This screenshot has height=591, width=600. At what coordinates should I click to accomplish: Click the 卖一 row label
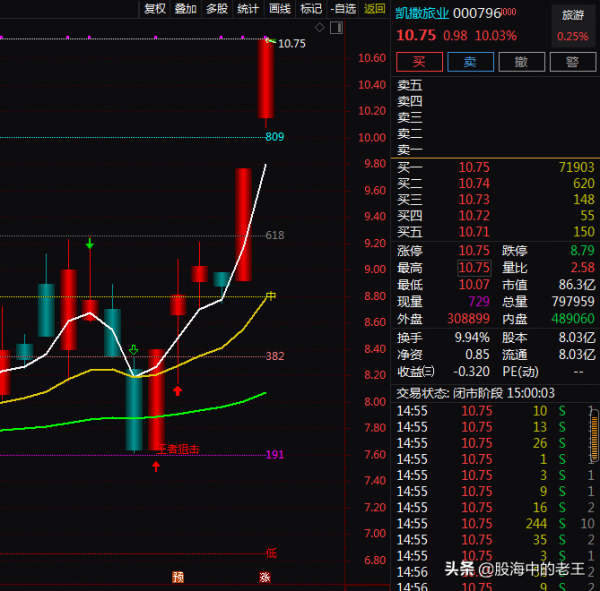(409, 149)
